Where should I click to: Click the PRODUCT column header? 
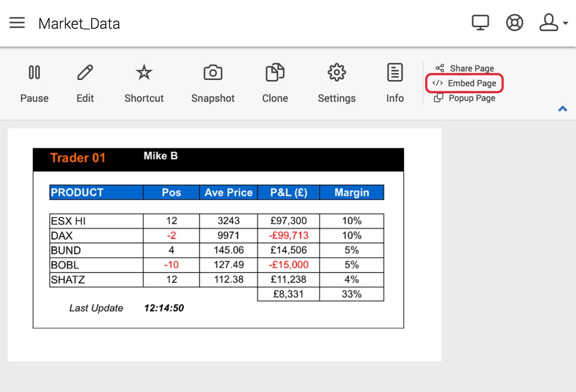[96, 192]
